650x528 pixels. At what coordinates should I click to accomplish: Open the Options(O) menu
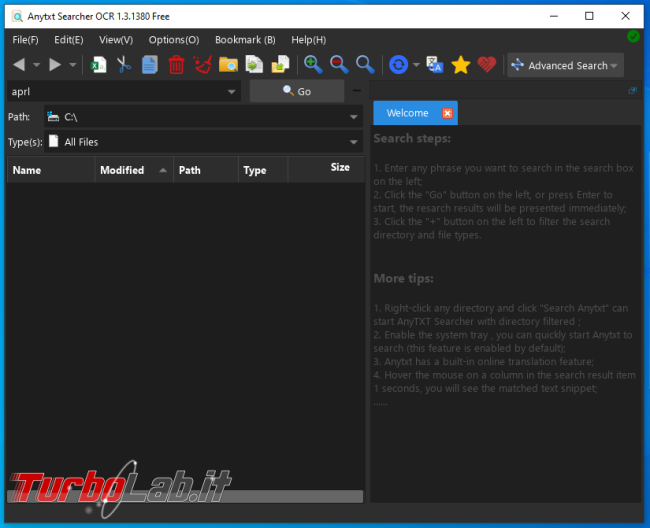point(174,40)
